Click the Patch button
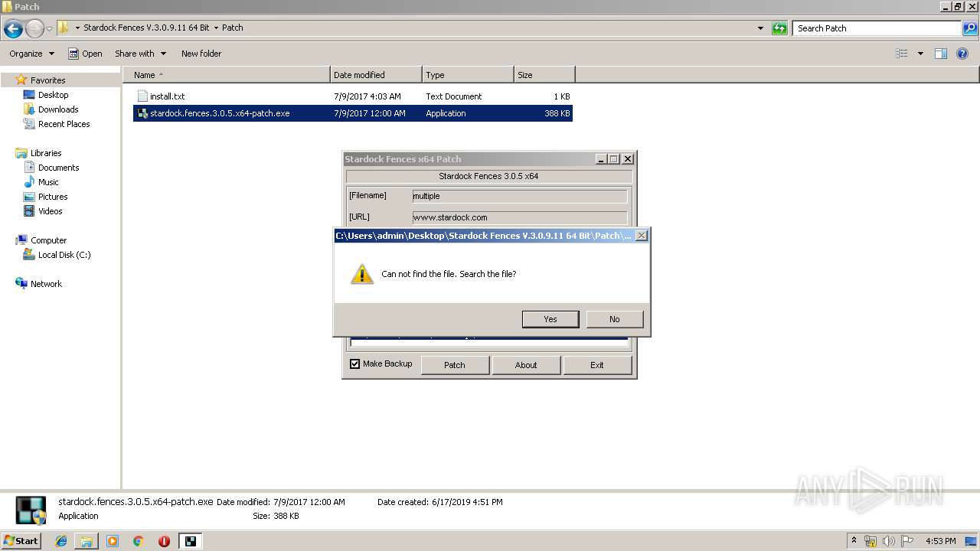This screenshot has height=551, width=980. click(455, 365)
